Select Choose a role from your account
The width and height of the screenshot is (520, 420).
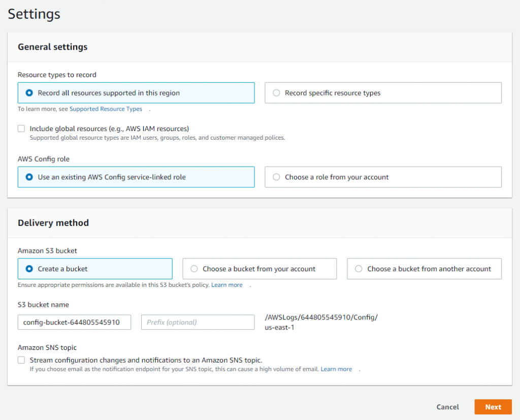tap(277, 177)
